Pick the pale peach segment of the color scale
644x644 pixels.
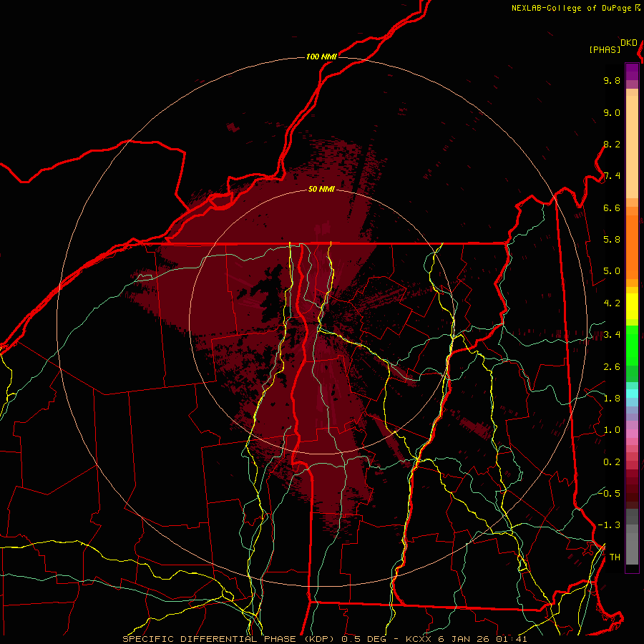[x=632, y=148]
